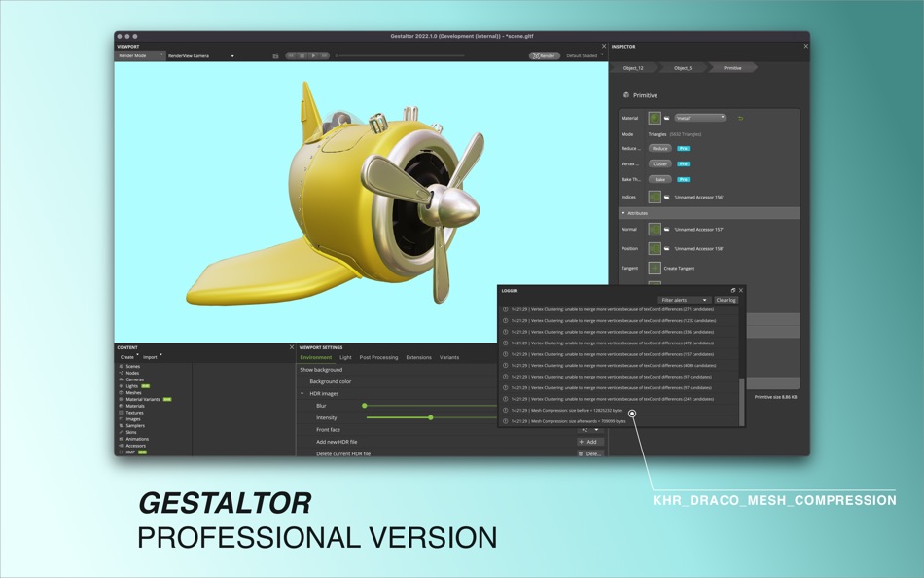Close the Viewport panel
This screenshot has height=578, width=924.
[603, 46]
